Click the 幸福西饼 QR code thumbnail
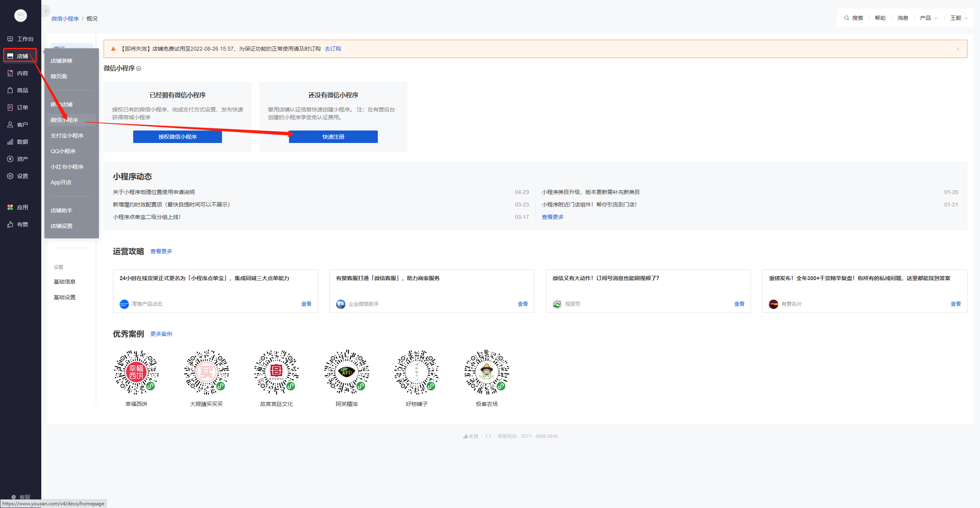 click(x=136, y=372)
